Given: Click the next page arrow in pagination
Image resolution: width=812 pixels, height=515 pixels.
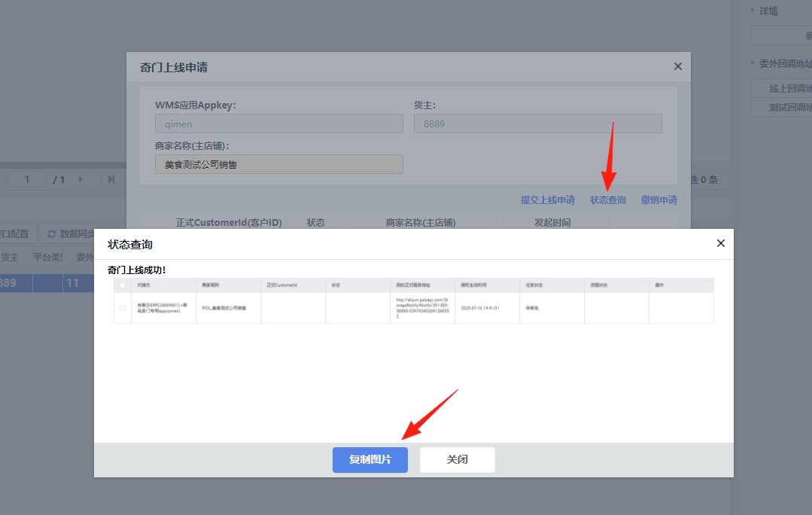Looking at the screenshot, I should click(81, 179).
